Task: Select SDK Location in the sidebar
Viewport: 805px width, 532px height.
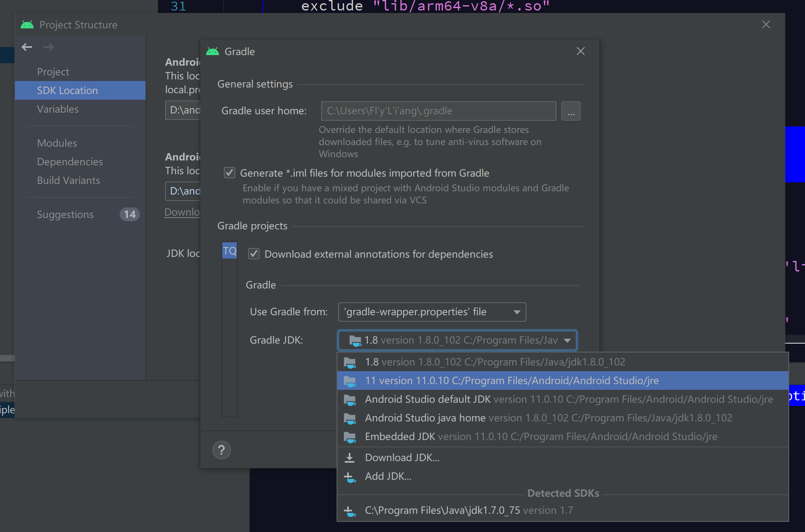Action: pyautogui.click(x=80, y=90)
